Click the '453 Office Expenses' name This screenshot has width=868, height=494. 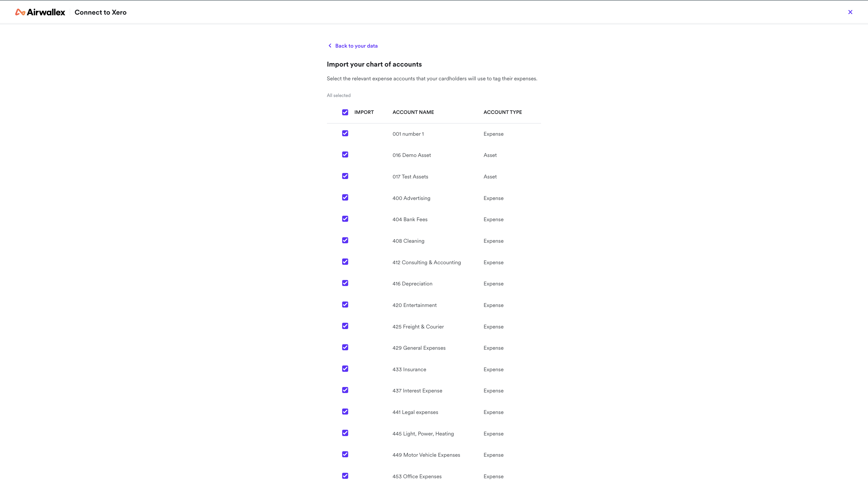pos(417,477)
